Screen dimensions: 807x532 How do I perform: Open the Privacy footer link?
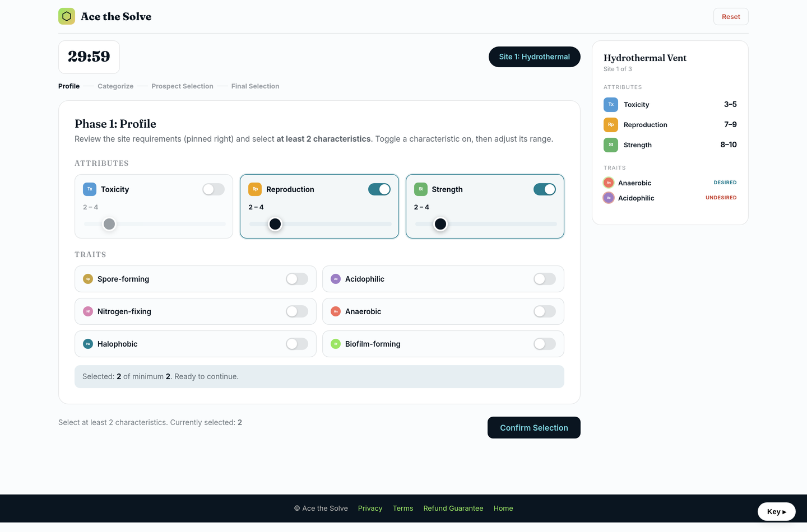tap(370, 508)
